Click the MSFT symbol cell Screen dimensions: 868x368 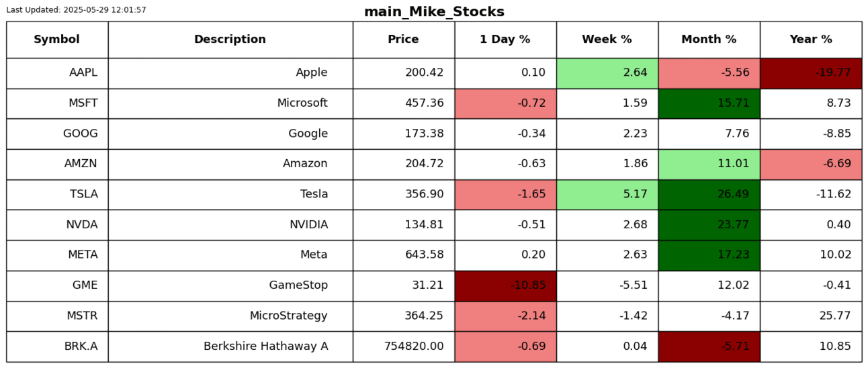point(83,103)
